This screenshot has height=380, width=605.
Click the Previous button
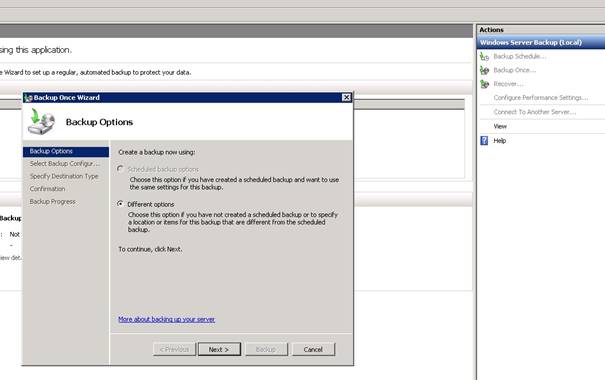point(174,350)
